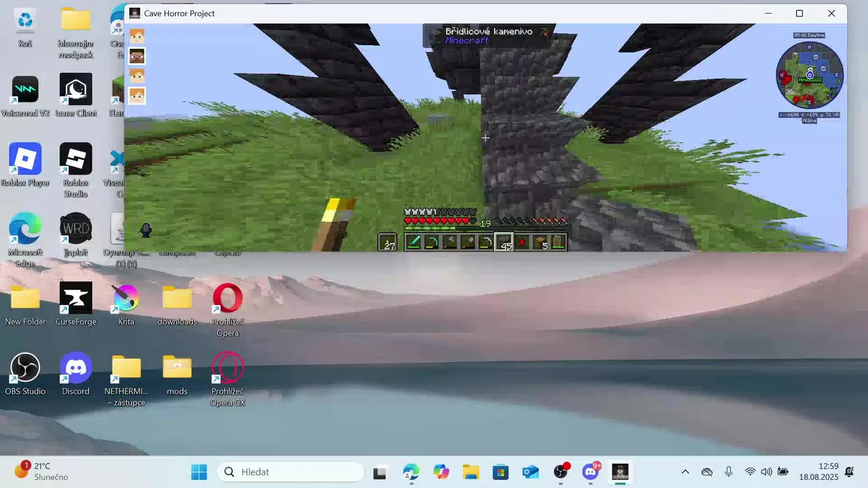Click the microphone tray icon
This screenshot has width=868, height=488.
click(x=728, y=472)
